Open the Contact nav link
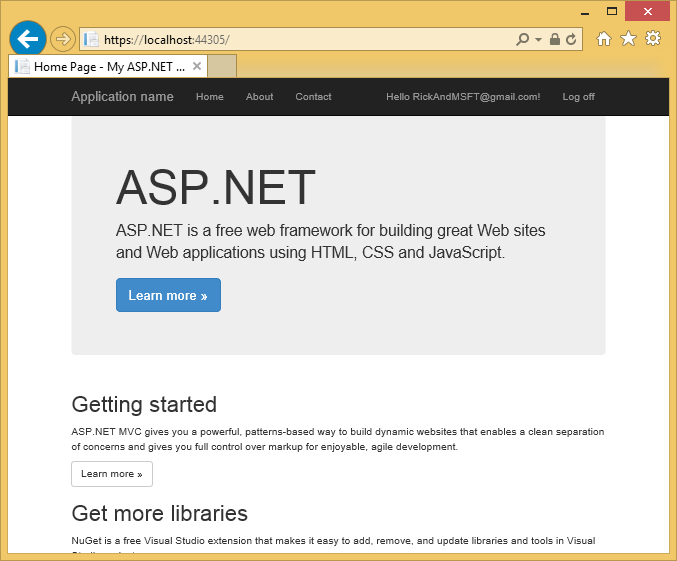The width and height of the screenshot is (677, 561). (313, 97)
